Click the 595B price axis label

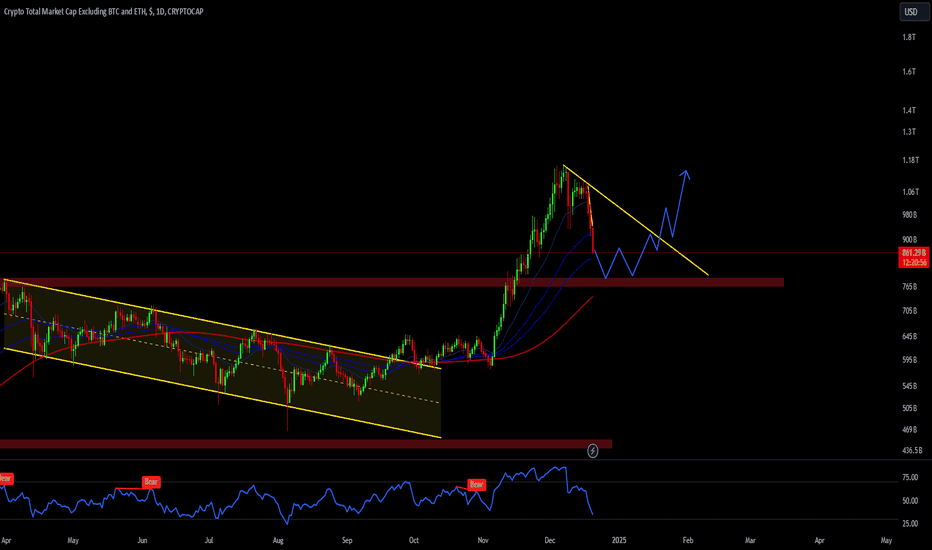(909, 360)
